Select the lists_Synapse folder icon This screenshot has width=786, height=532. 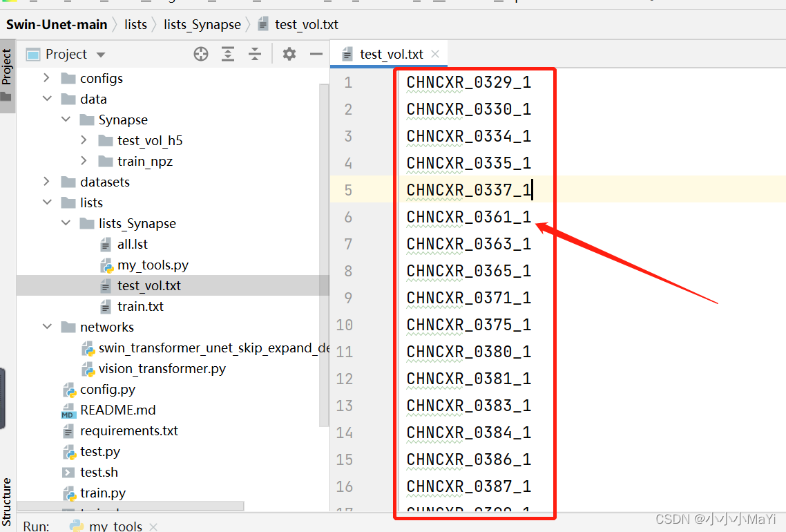coord(87,223)
